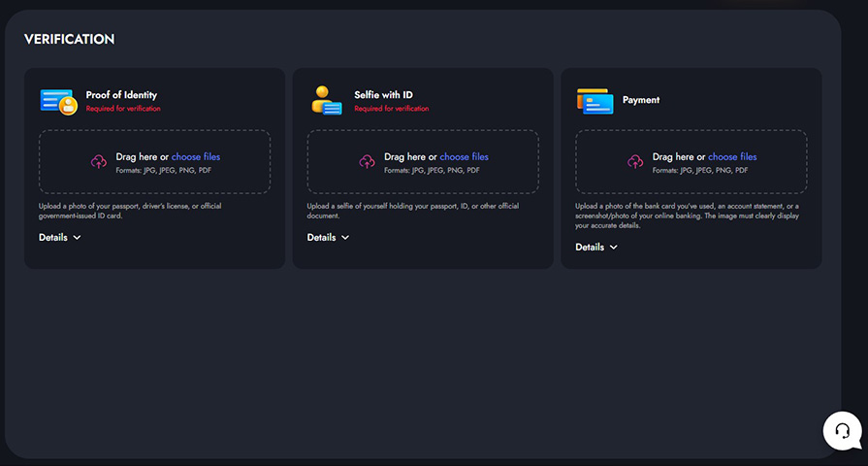The width and height of the screenshot is (868, 466).
Task: Click the Proof of Identity card title
Action: click(121, 95)
